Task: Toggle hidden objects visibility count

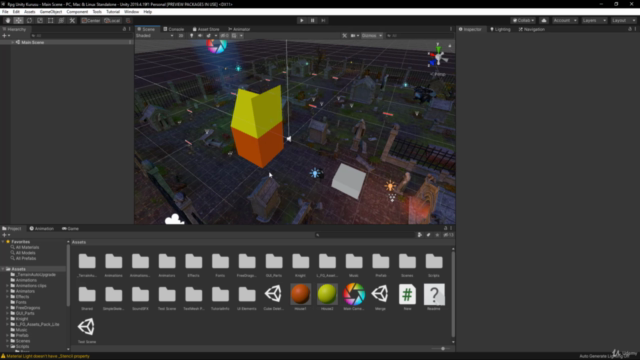Action: pos(224,36)
